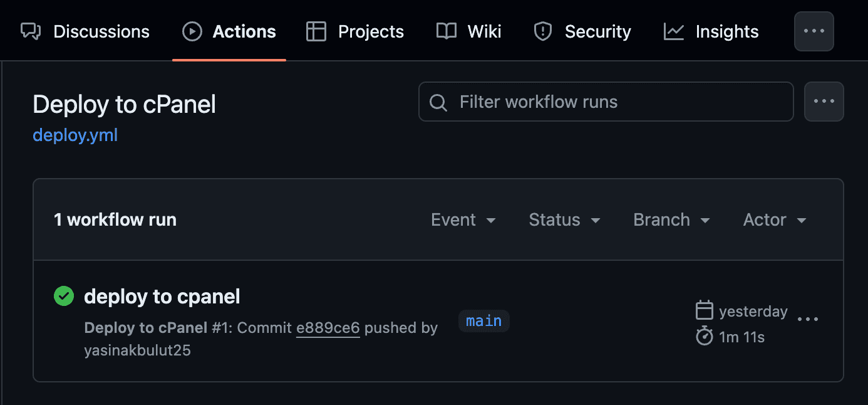Open the Event filter dropdown
Viewport: 868px width, 405px height.
(x=463, y=220)
